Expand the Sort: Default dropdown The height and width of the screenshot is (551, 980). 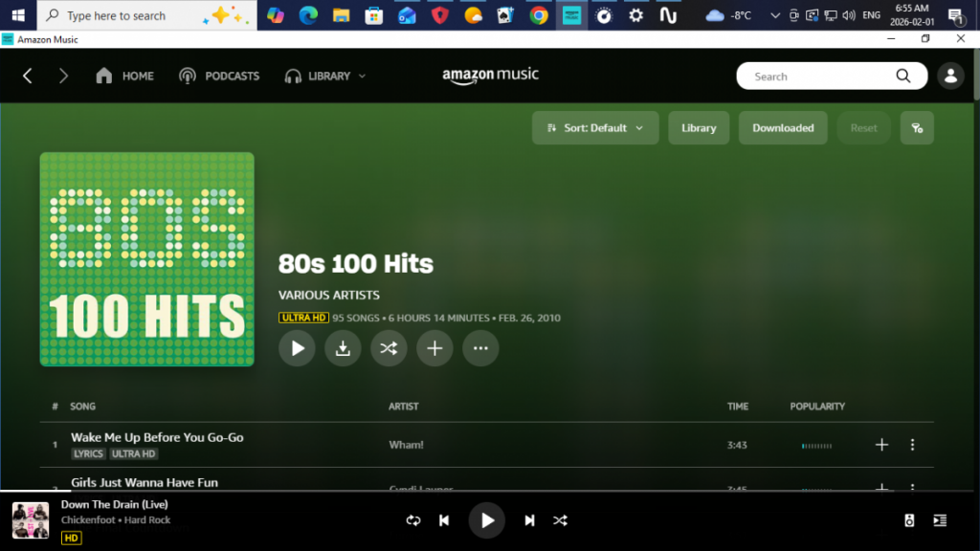point(594,128)
